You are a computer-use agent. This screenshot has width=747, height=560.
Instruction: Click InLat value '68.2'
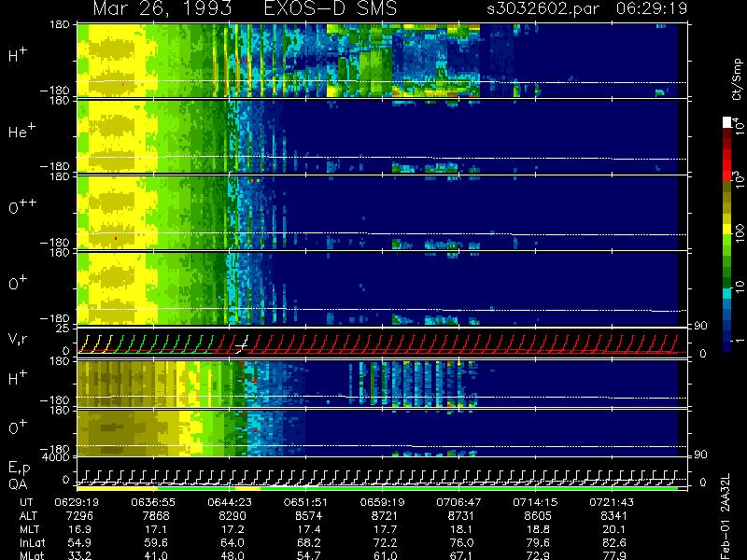[309, 542]
